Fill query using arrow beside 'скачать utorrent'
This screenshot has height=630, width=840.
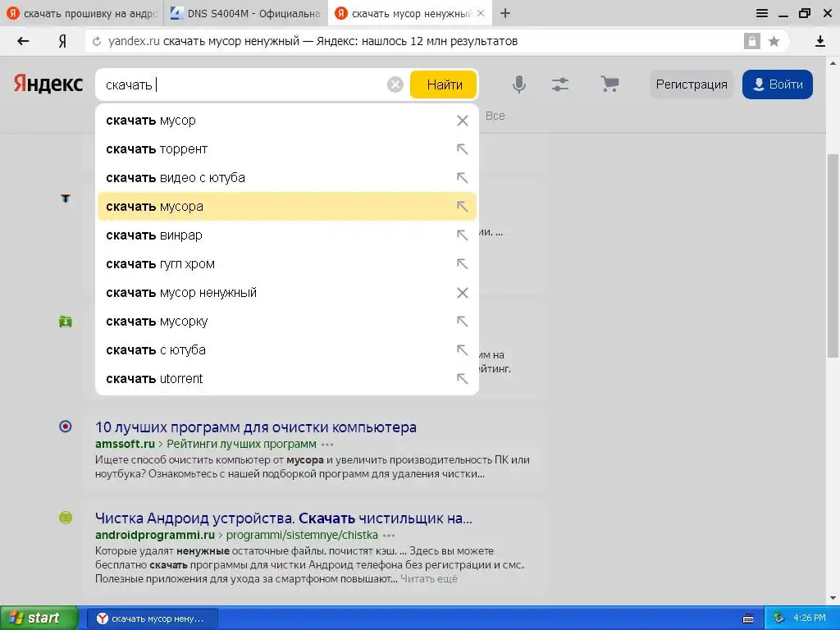(463, 379)
